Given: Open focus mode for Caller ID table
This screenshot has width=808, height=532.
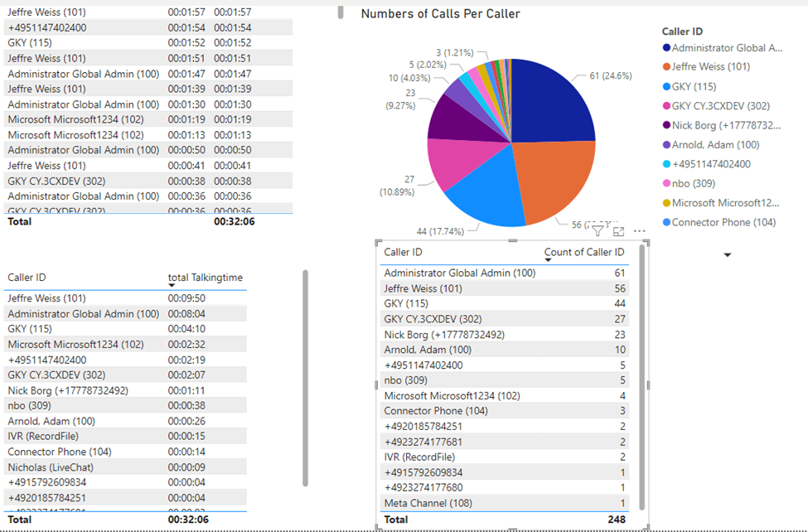Looking at the screenshot, I should tap(618, 231).
